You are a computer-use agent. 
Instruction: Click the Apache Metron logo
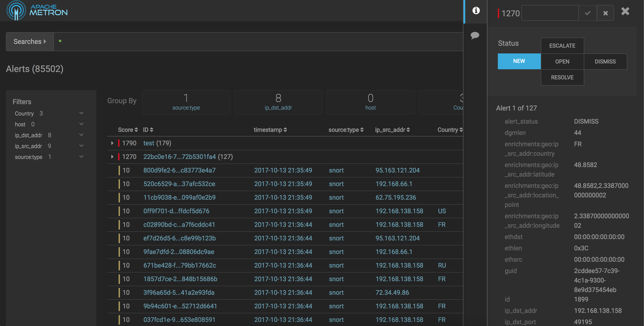[x=37, y=10]
